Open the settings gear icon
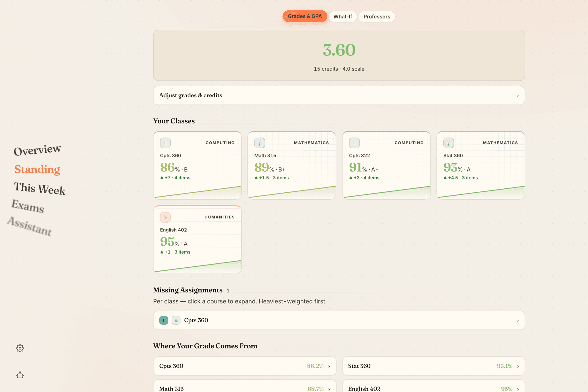Image resolution: width=588 pixels, height=392 pixels. coord(20,348)
